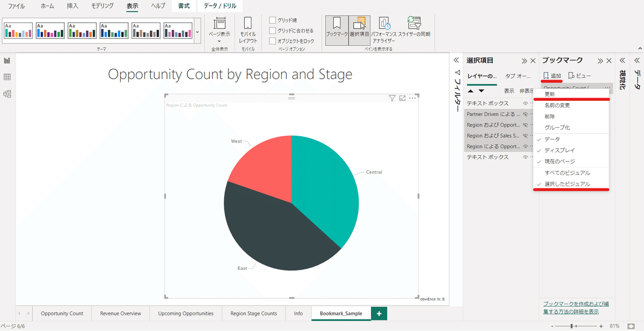Image resolution: width=644 pixels, height=331 pixels.
Task: Click 非表示 to hide all layers
Action: [527, 91]
